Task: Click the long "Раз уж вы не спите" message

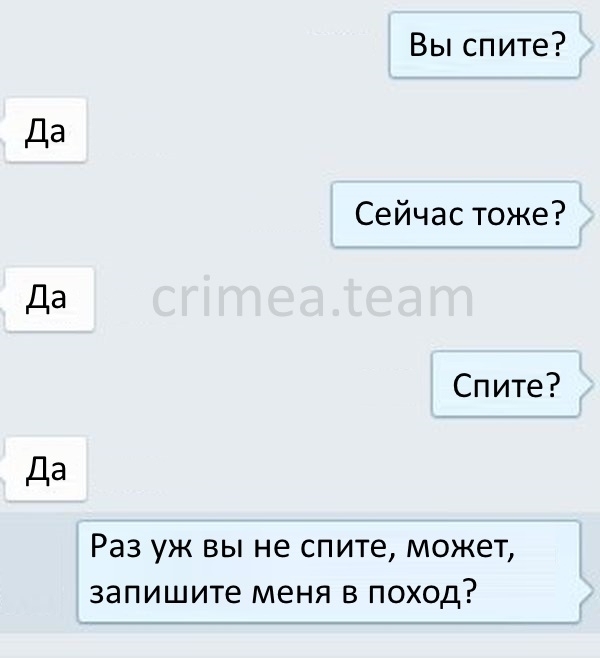Action: 329,572
